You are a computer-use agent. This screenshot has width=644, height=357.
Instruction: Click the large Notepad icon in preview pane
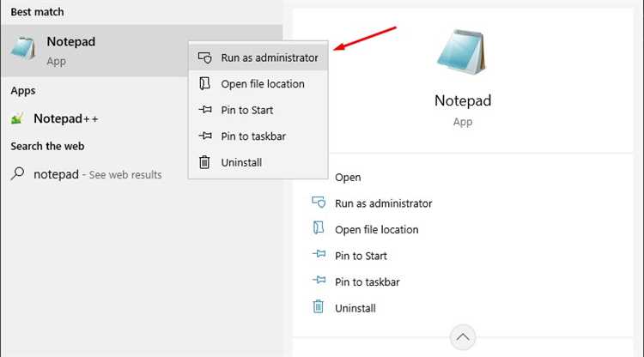point(462,52)
